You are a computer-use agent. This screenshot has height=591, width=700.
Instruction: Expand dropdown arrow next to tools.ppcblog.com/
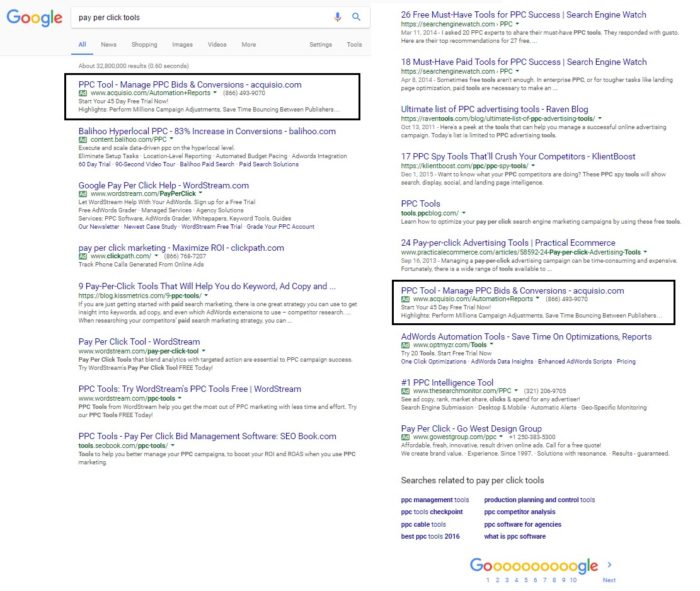(x=464, y=213)
